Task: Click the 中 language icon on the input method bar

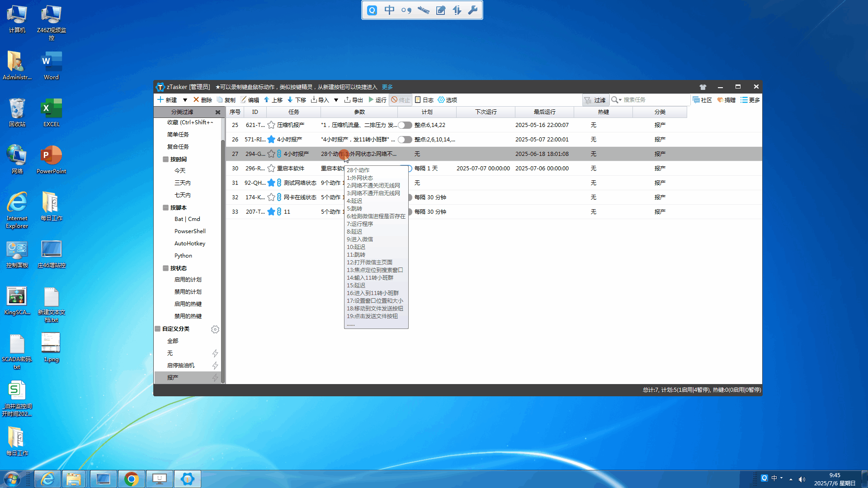Action: (x=389, y=10)
